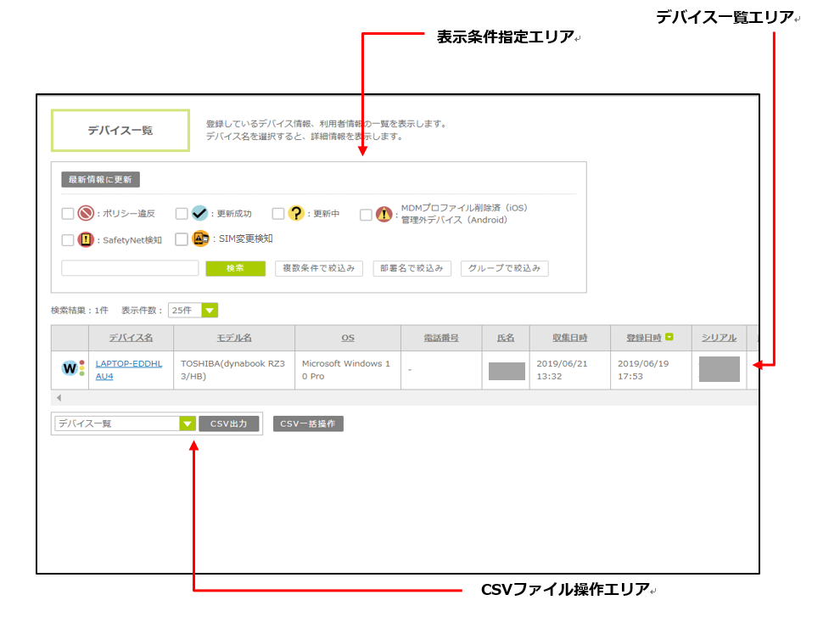Click the policy violation (ポリシー違反) icon
Viewport: 840px width, 617px height.
[x=86, y=214]
